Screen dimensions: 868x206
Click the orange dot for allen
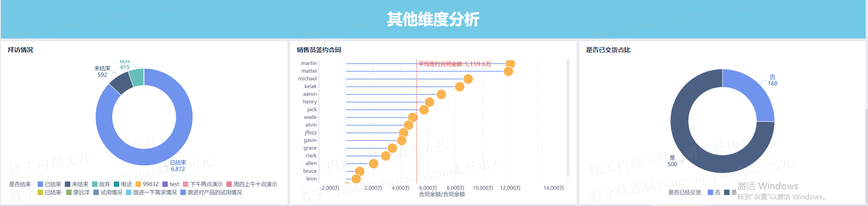[x=373, y=163]
